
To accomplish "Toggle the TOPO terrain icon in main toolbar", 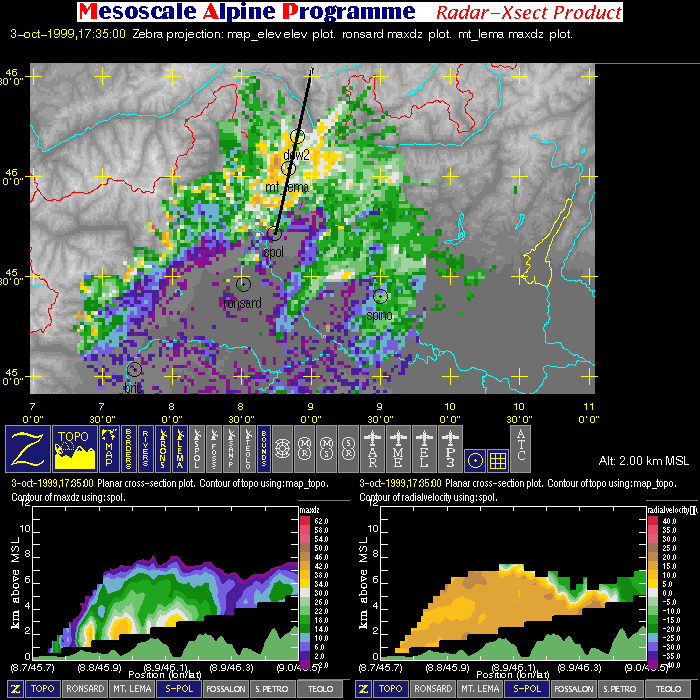I will tap(75, 449).
